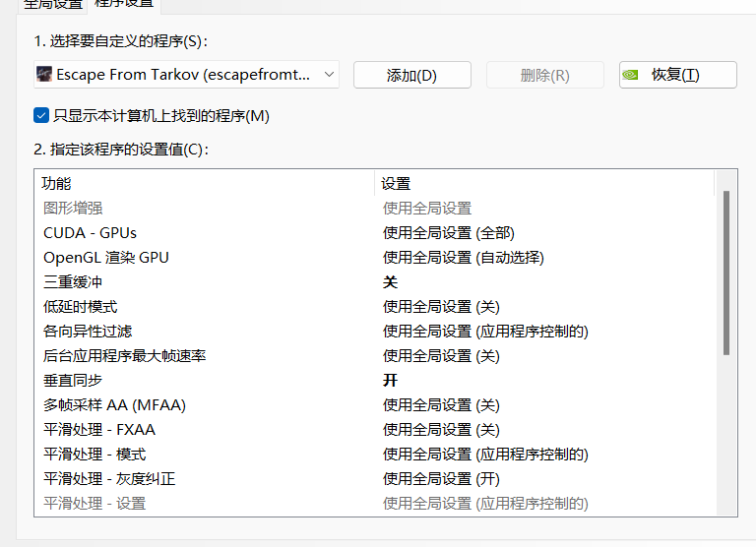This screenshot has height=547, width=756.
Task: Click the NVIDIA logo on 恢复 button
Action: [632, 75]
